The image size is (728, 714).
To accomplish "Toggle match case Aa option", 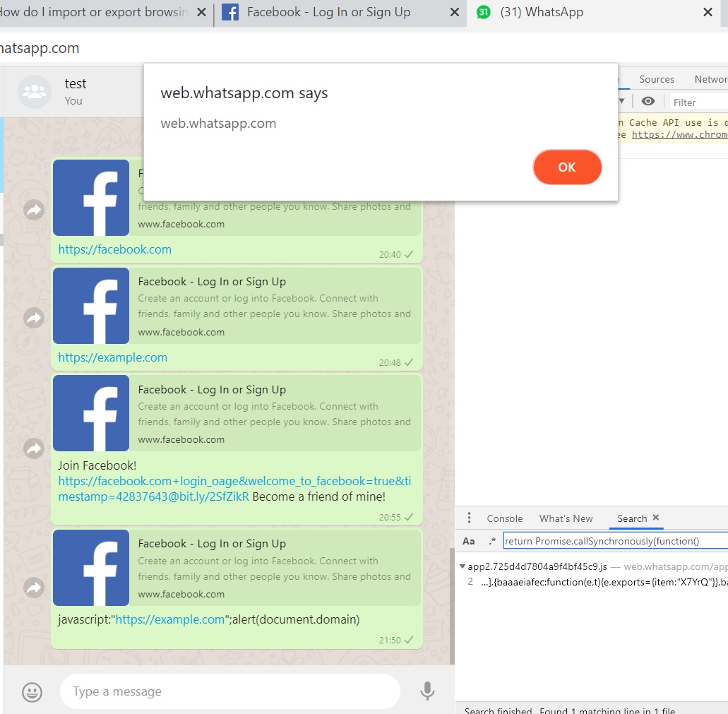I will (x=468, y=541).
